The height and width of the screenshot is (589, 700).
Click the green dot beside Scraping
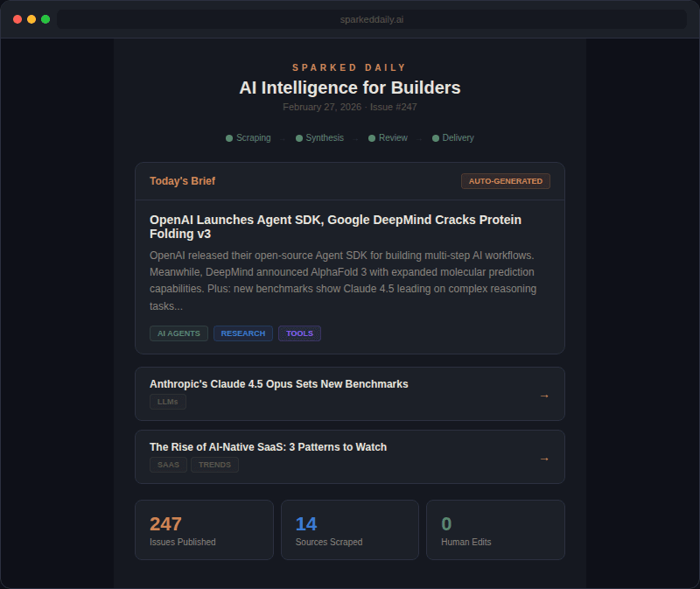point(229,138)
